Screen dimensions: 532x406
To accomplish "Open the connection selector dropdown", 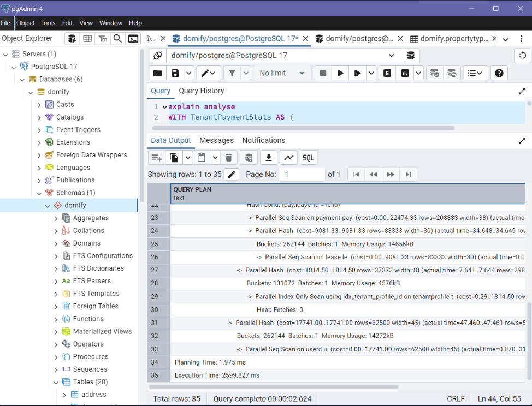I will pyautogui.click(x=392, y=56).
